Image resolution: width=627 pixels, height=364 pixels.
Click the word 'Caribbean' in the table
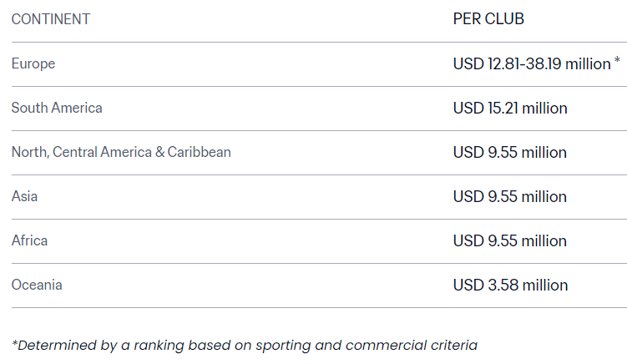point(200,153)
